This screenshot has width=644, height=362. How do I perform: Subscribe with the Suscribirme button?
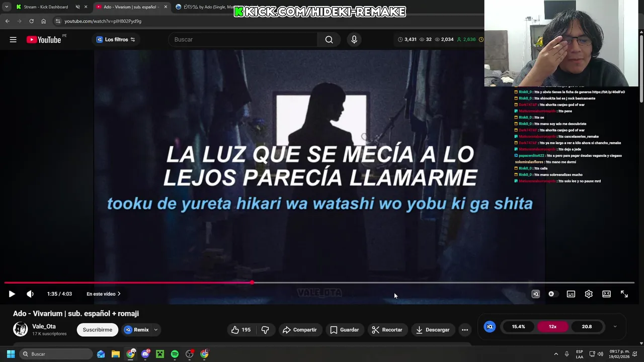tap(98, 330)
